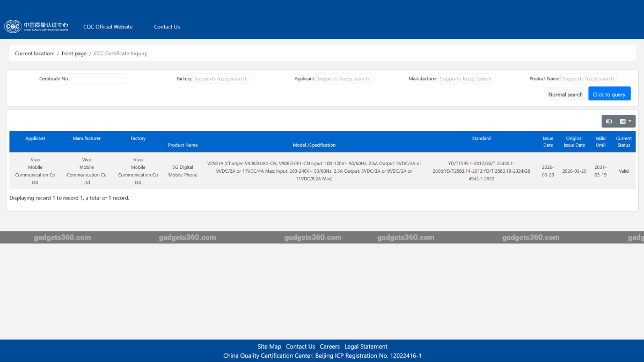Select the V2561A model specification cell

pos(314,171)
